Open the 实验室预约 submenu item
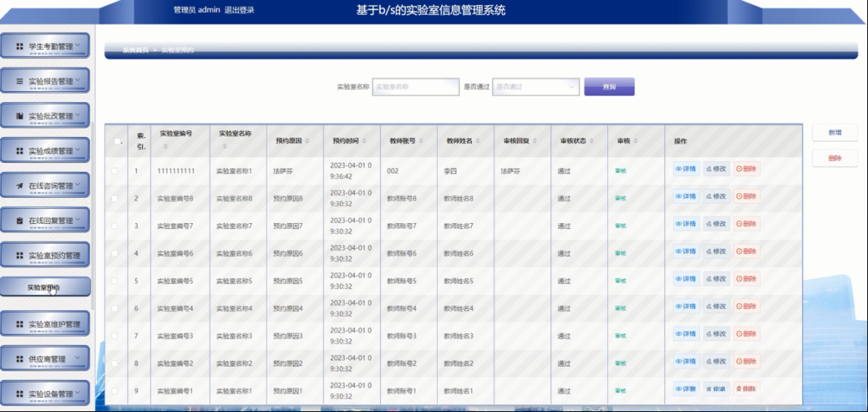Viewport: 868px width, 412px height. 45,287
